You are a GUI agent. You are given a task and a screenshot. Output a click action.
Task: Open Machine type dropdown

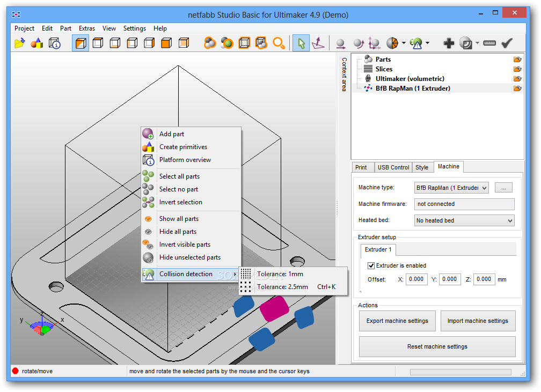[x=451, y=188]
